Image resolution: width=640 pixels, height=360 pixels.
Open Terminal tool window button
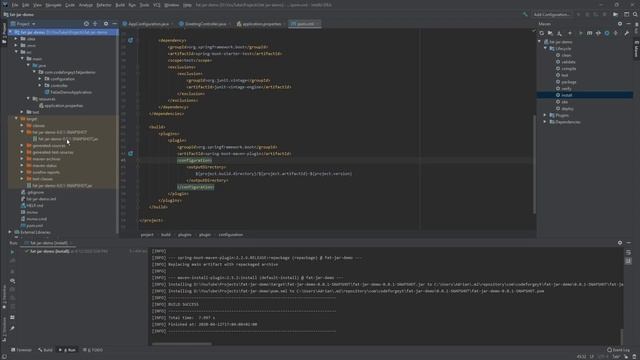21,350
